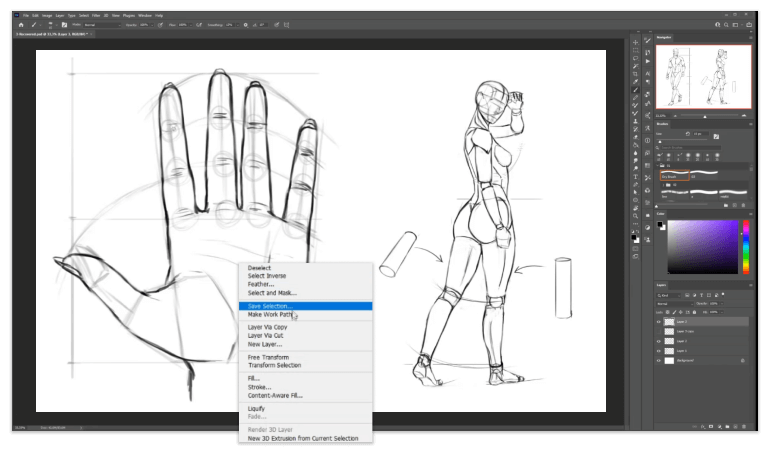This screenshot has height=452, width=767.
Task: Open the brush Mode dropdown in options bar
Action: 102,25
